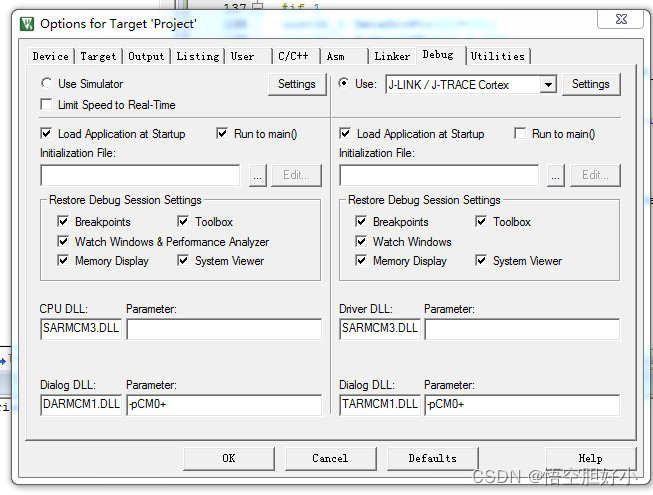653x495 pixels.
Task: Click Dialog DLL field DARMCM1.DLL
Action: tap(81, 405)
